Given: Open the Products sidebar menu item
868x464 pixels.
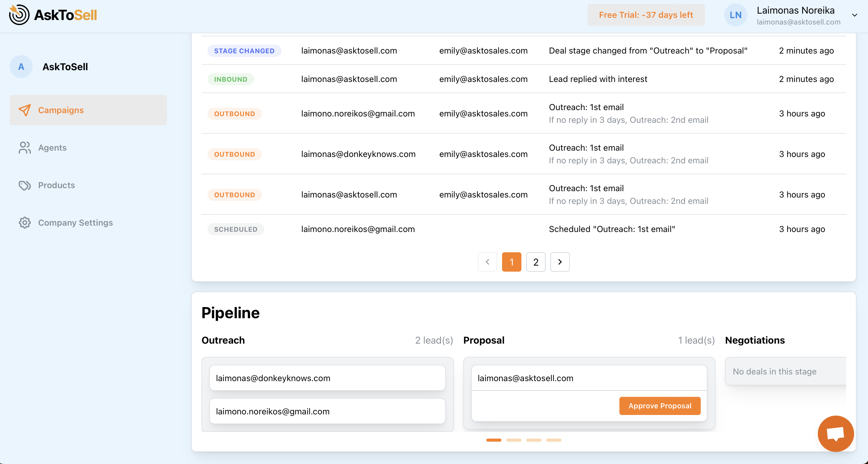Looking at the screenshot, I should point(56,185).
